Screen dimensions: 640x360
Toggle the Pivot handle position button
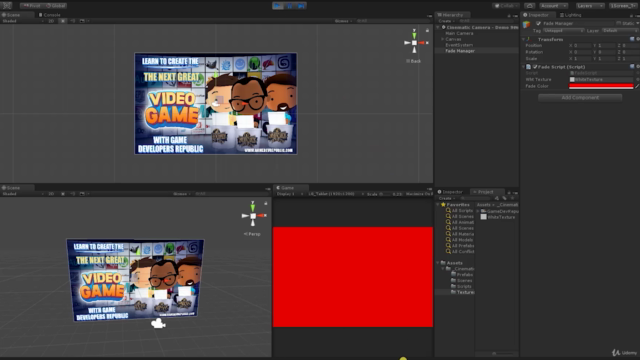pos(32,6)
